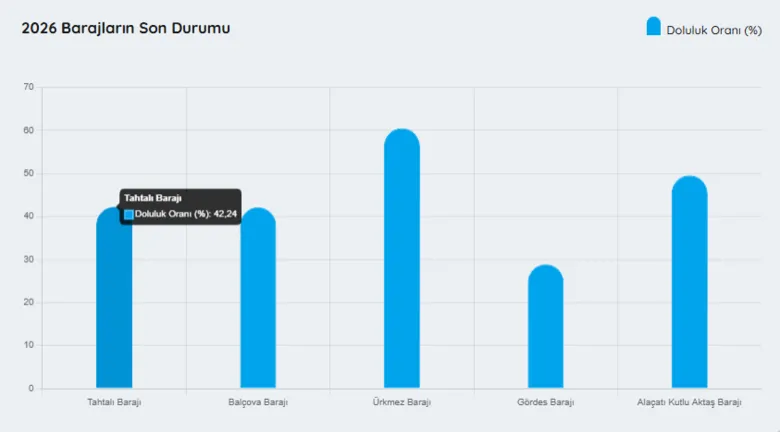Click the 0 value on the y-axis
The width and height of the screenshot is (780, 432).
pyautogui.click(x=31, y=388)
